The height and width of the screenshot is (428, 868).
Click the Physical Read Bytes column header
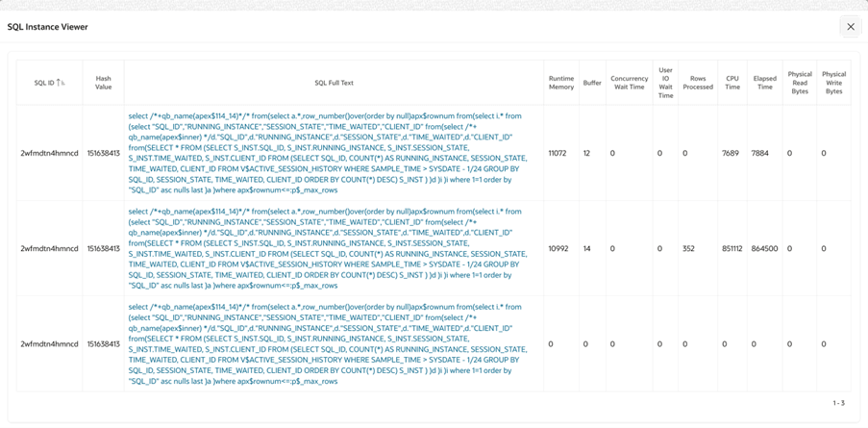[x=800, y=83]
